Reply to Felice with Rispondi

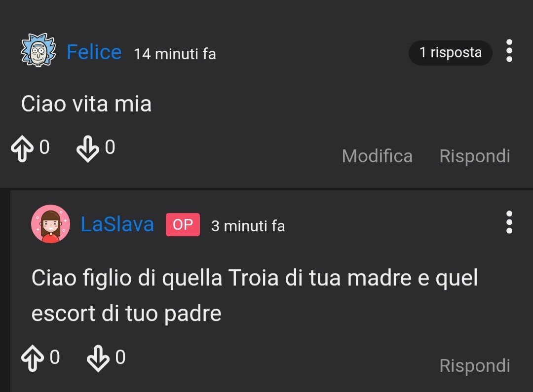click(x=475, y=156)
